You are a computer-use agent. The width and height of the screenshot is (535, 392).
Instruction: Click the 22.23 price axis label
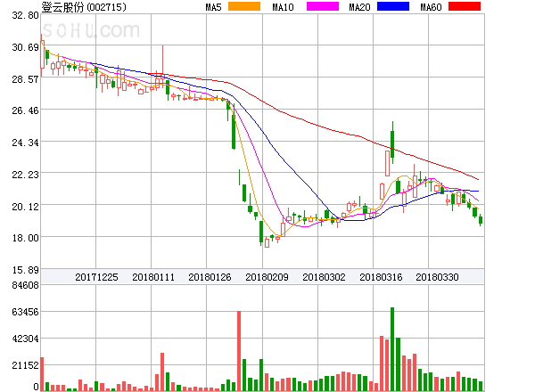pos(25,175)
